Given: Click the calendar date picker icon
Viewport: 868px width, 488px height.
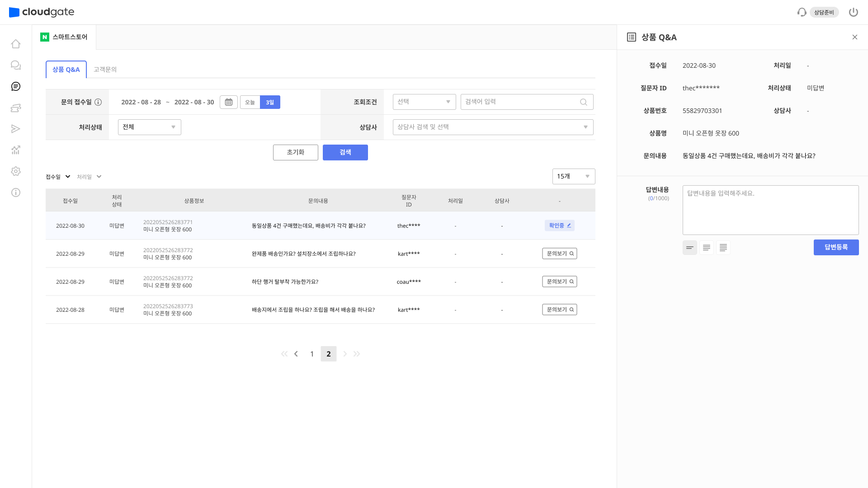Looking at the screenshot, I should [229, 102].
